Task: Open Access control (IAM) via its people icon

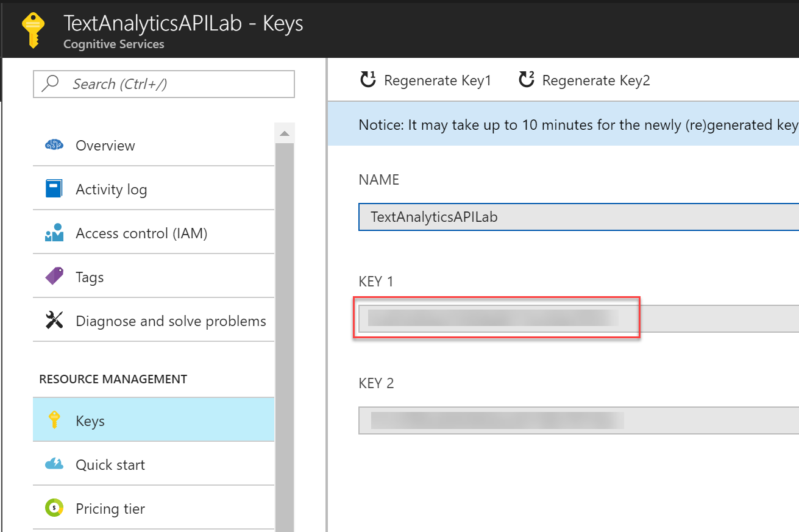Action: click(x=55, y=232)
